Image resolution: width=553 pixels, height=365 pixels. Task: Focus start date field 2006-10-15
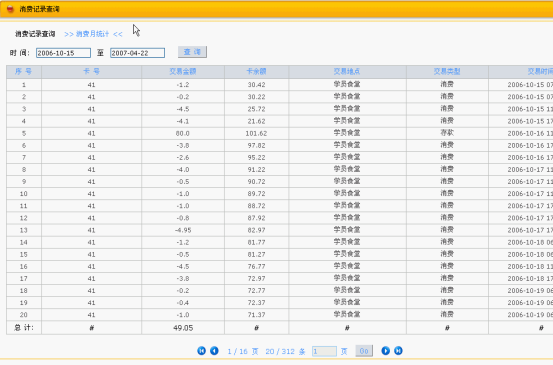63,53
